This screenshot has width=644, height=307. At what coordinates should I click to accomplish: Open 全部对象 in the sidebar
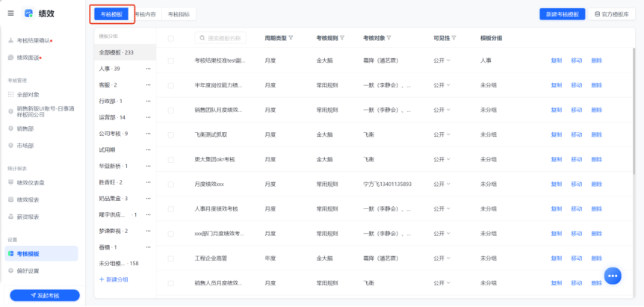[28, 94]
